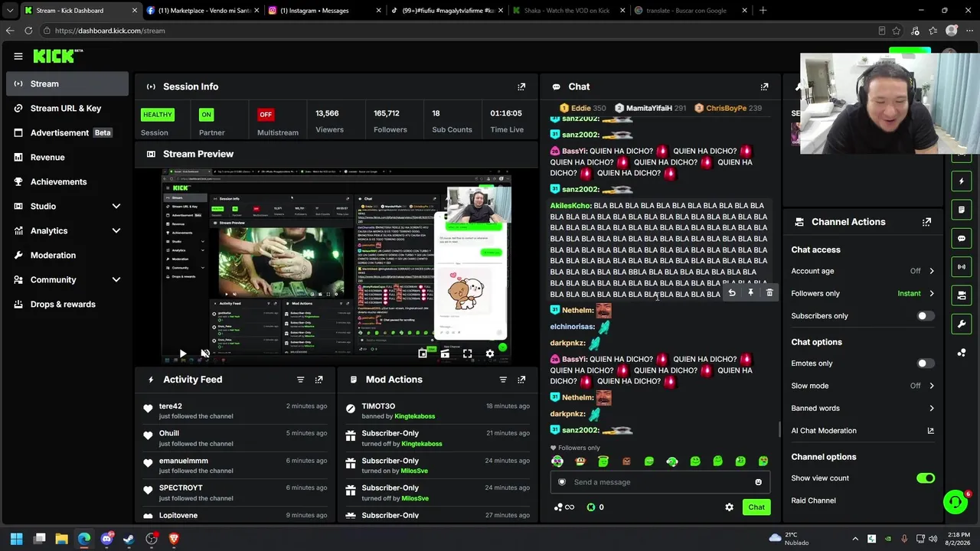The image size is (980, 551).
Task: Open the hamburger menu beside the Kick logo
Action: (18, 56)
